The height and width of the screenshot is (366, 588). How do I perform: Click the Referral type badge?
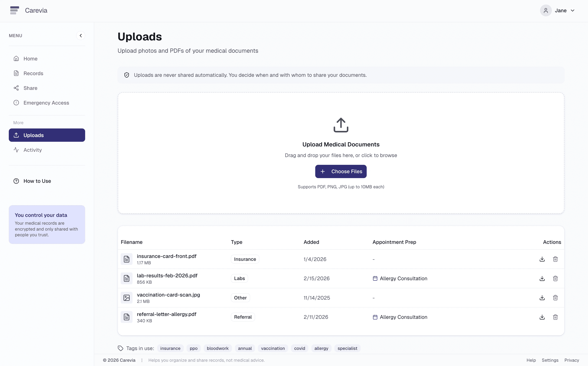coord(243,317)
